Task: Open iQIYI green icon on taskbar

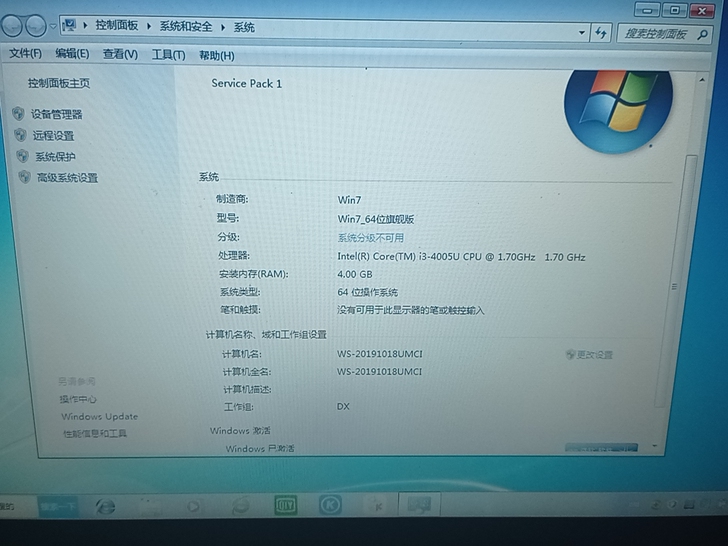Action: [x=285, y=505]
